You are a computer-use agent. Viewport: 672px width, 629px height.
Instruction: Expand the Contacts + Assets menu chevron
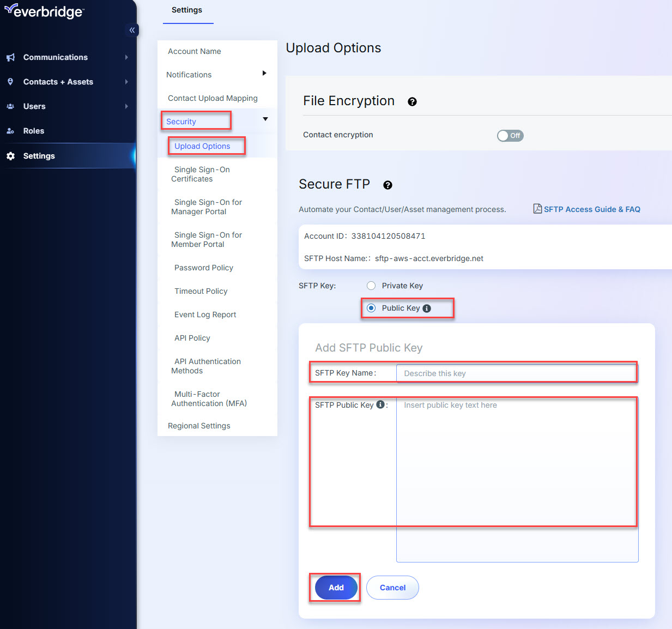[x=126, y=82]
